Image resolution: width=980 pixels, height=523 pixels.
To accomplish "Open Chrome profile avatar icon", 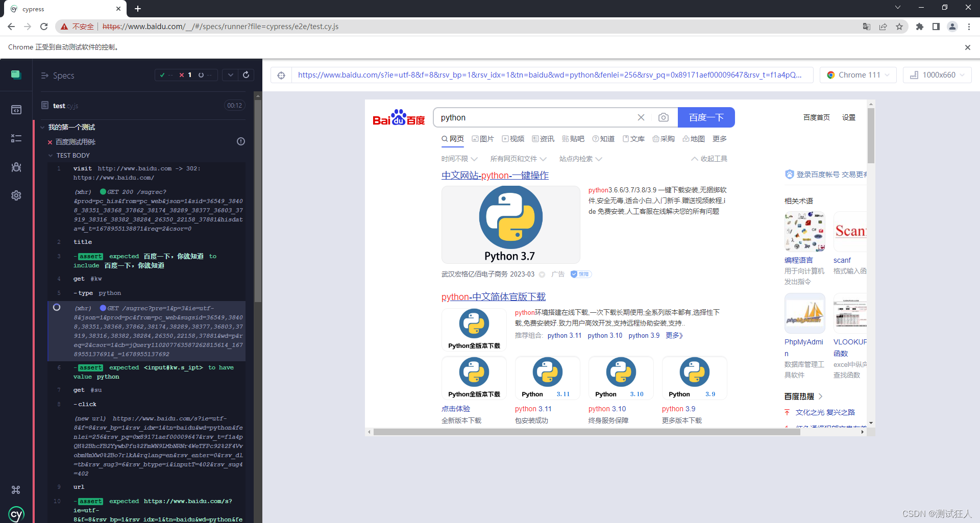I will point(952,27).
